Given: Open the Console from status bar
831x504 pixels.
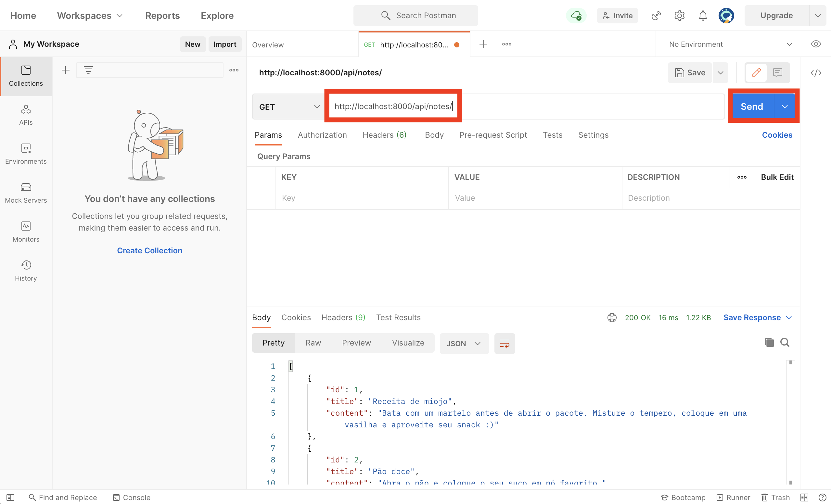Looking at the screenshot, I should pyautogui.click(x=132, y=497).
